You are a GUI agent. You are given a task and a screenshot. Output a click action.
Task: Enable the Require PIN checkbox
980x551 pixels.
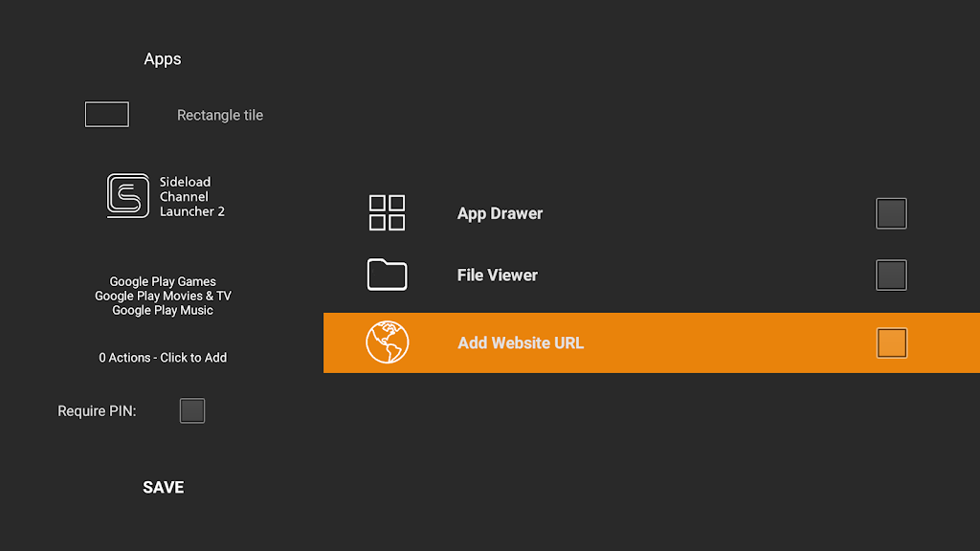click(x=192, y=411)
